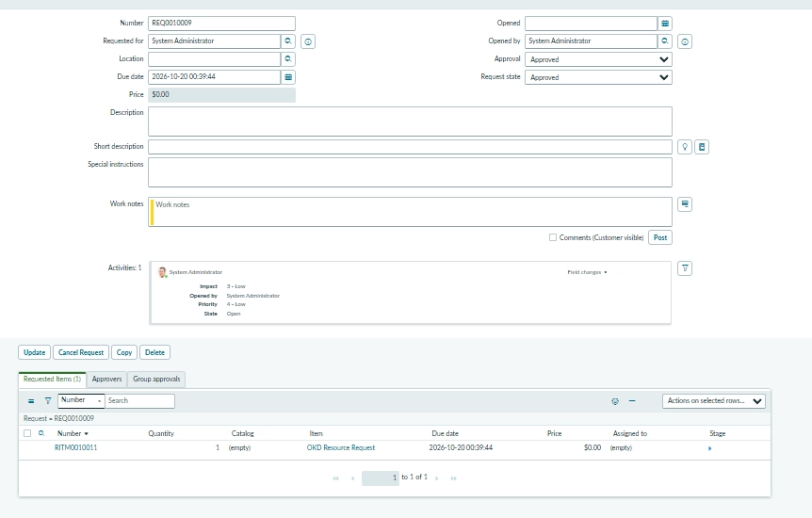Screen dimensions: 812x518
Task: Switch to Requested Items tab
Action: tap(53, 380)
